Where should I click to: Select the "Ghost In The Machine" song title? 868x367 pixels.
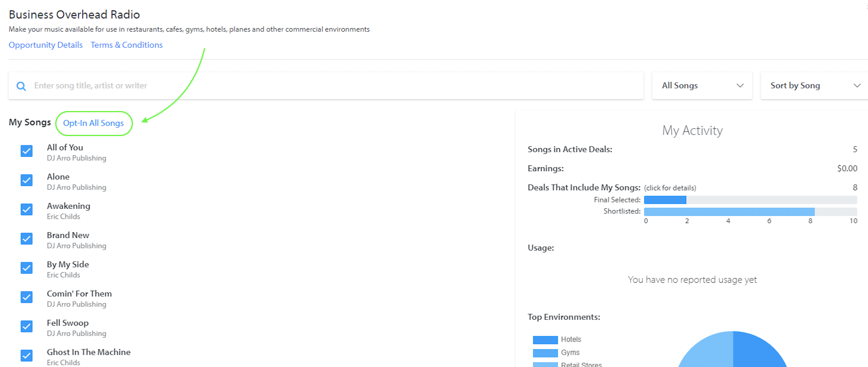[88, 352]
